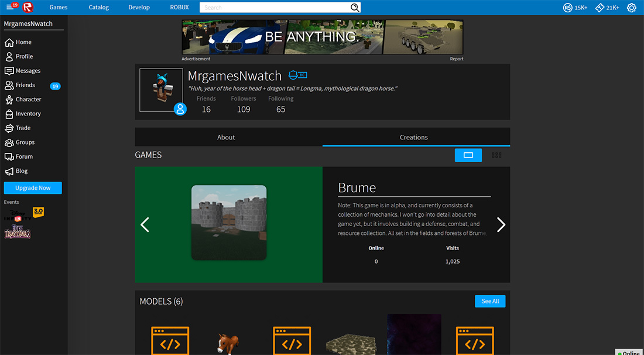Click the Blog megaphone icon

click(x=9, y=171)
